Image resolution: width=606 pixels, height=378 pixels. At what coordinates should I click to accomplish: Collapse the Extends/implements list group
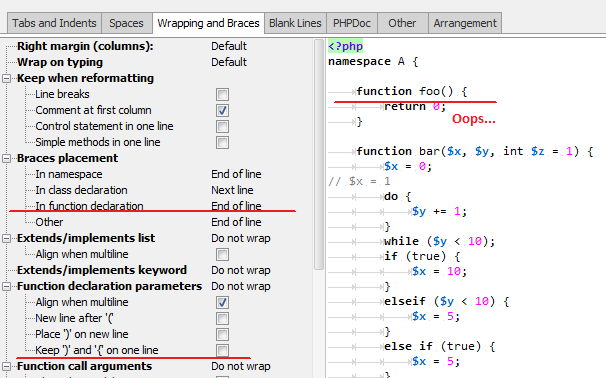pyautogui.click(x=6, y=238)
